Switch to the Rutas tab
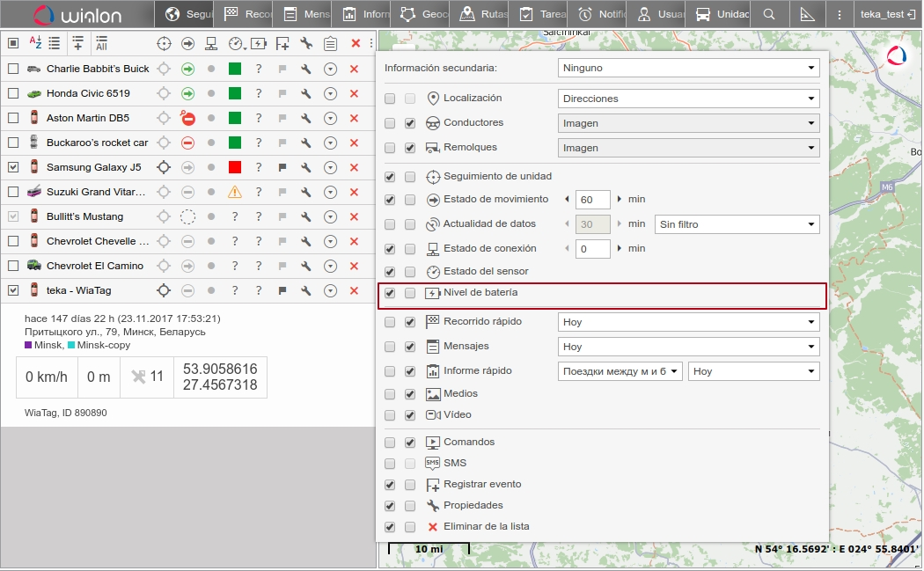The image size is (924, 571). click(480, 14)
